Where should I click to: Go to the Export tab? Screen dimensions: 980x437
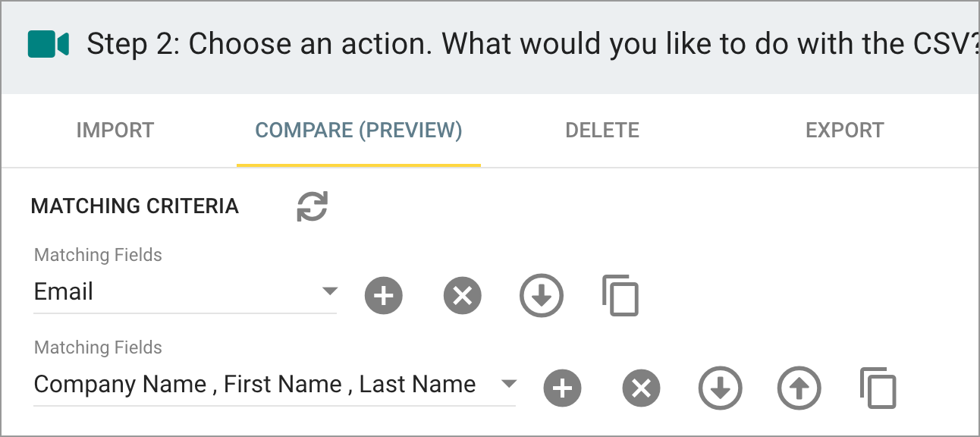845,130
